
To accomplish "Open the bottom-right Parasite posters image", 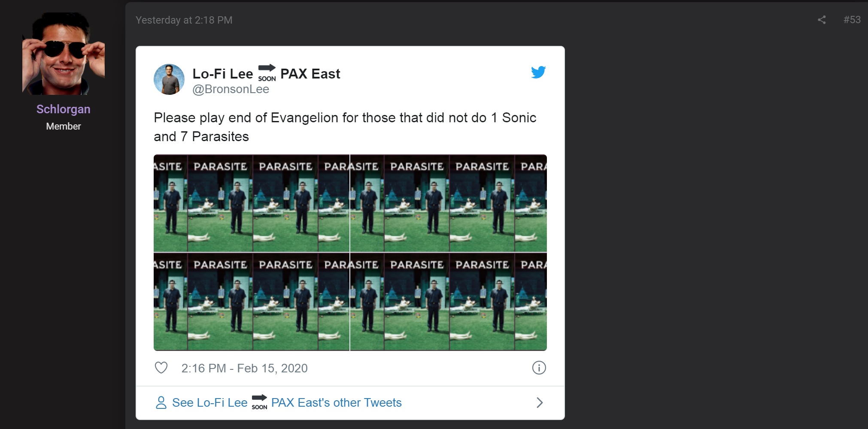I will 449,302.
